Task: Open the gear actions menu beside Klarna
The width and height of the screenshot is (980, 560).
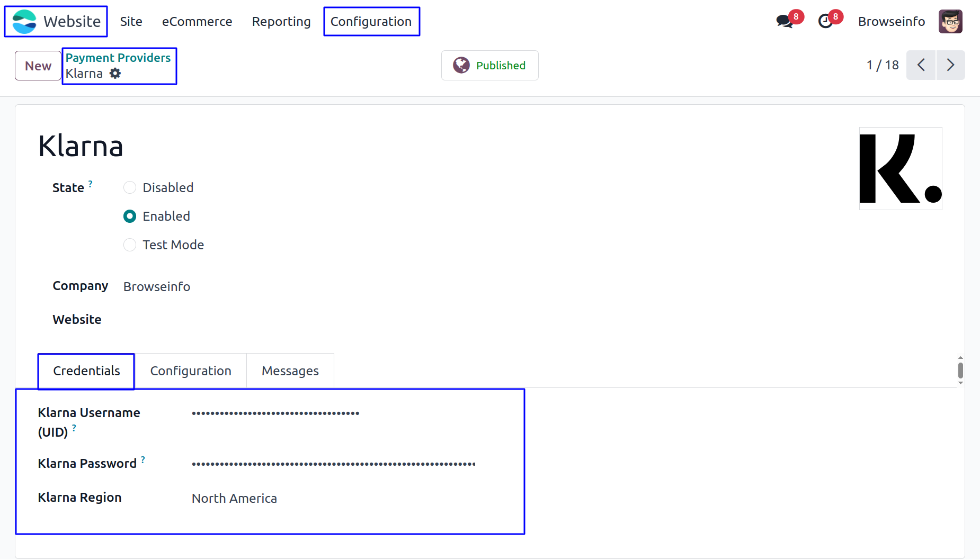Action: click(x=115, y=74)
